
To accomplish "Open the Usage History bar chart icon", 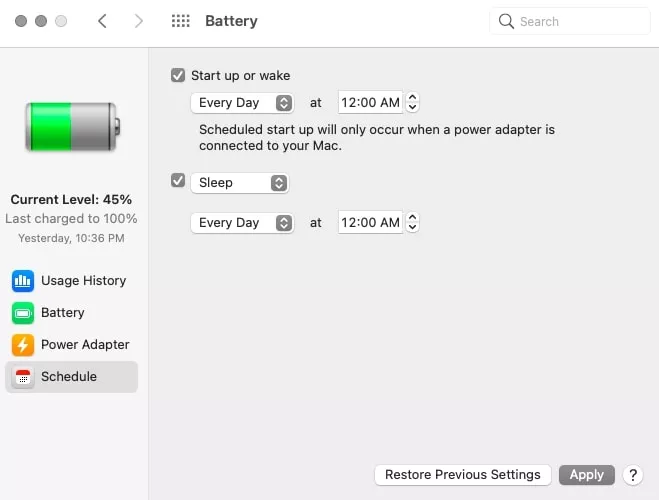I will coord(23,281).
